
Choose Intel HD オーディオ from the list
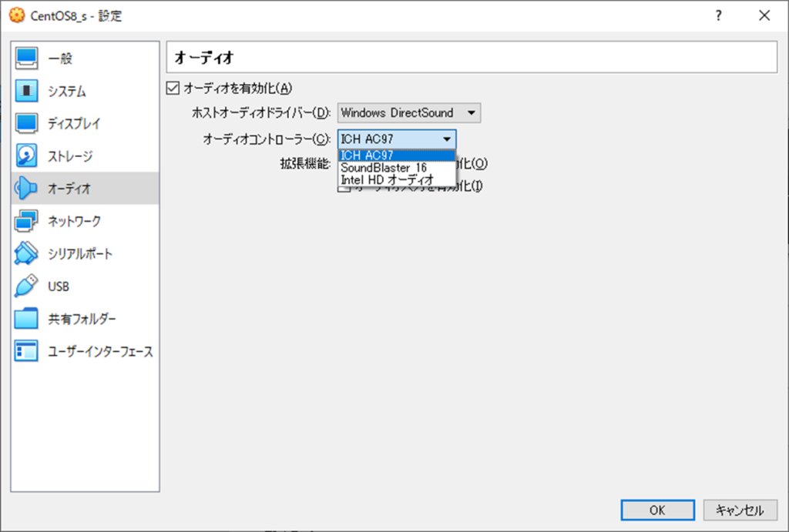[397, 179]
